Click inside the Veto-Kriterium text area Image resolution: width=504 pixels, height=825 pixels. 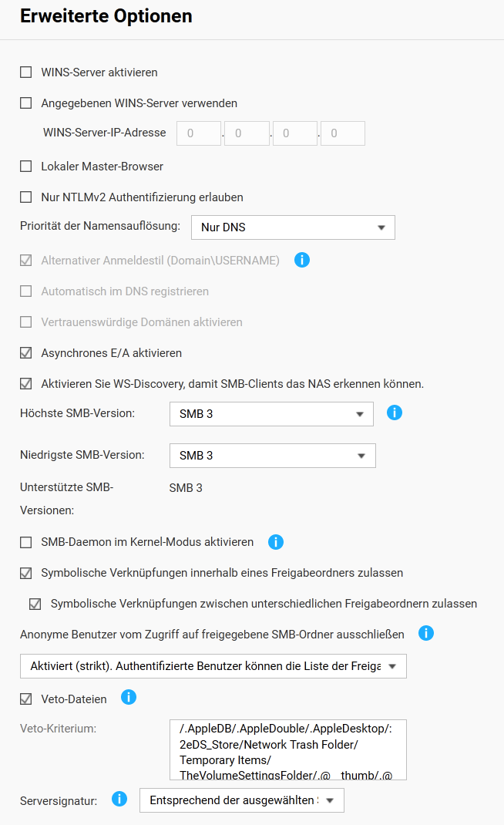pyautogui.click(x=287, y=750)
